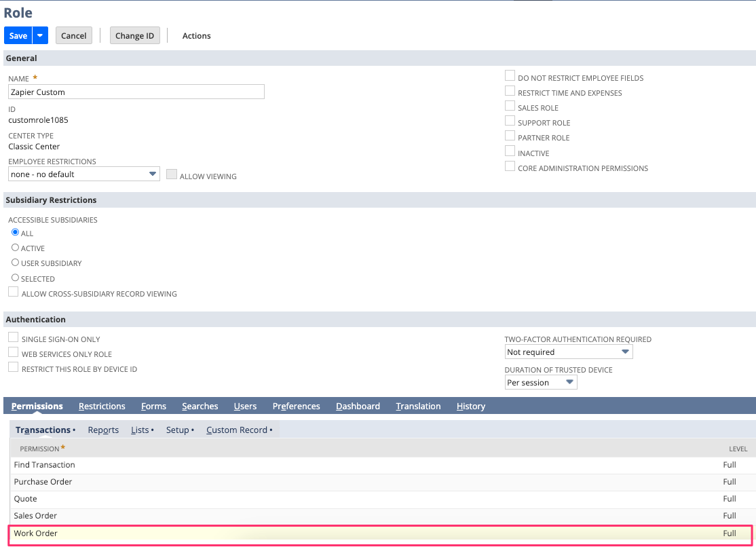The image size is (756, 547).
Task: Enable Restrict Time and Expenses
Action: point(510,90)
